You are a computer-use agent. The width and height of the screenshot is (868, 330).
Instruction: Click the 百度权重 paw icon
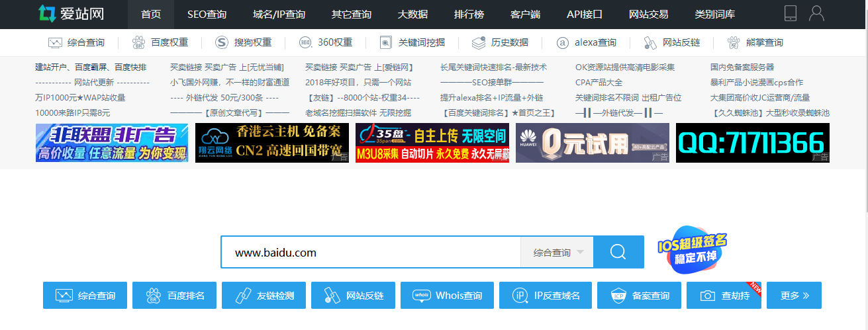[x=138, y=42]
